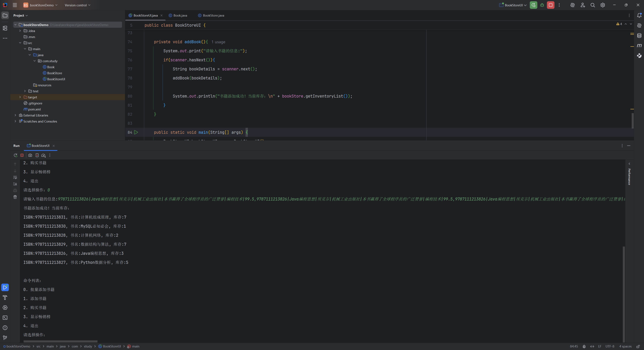644x350 pixels.
Task: Click BookStoreUI breadcrumb in navigation bar
Action: click(110, 346)
